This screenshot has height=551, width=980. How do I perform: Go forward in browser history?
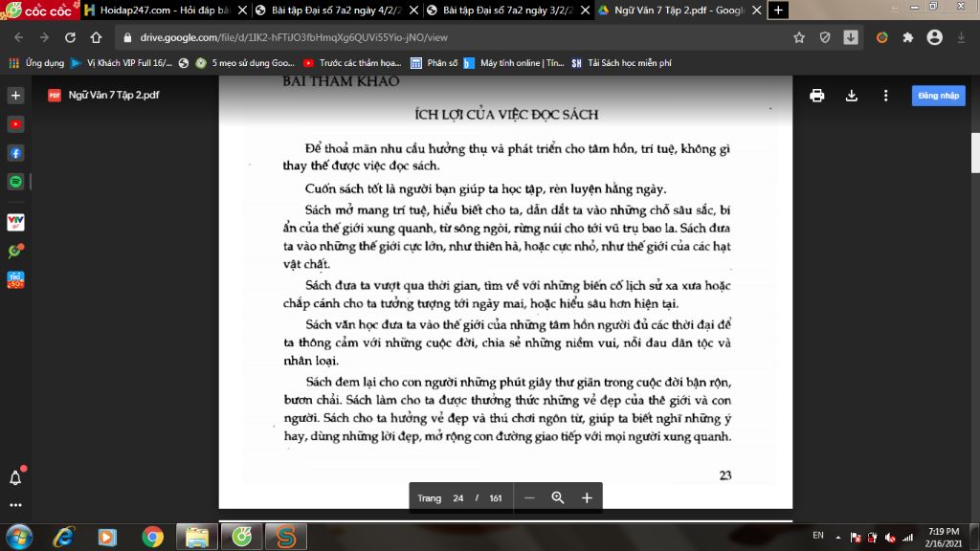44,37
